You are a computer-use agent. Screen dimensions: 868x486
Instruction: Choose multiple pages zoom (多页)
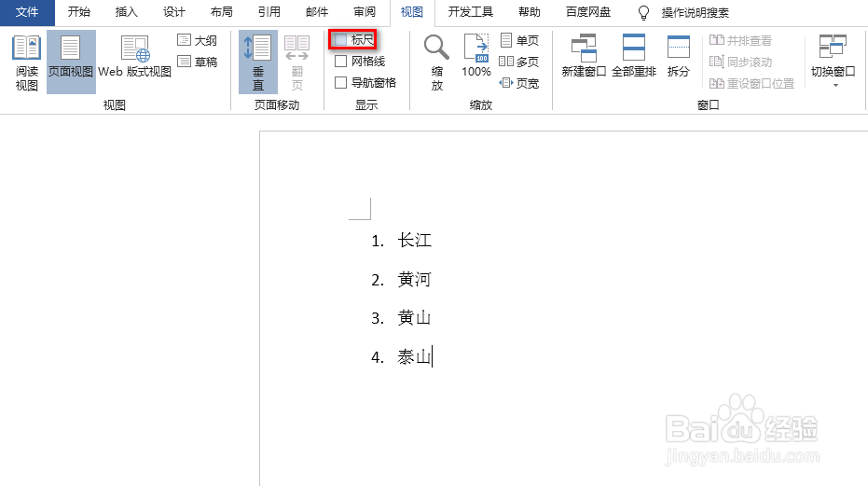point(519,62)
